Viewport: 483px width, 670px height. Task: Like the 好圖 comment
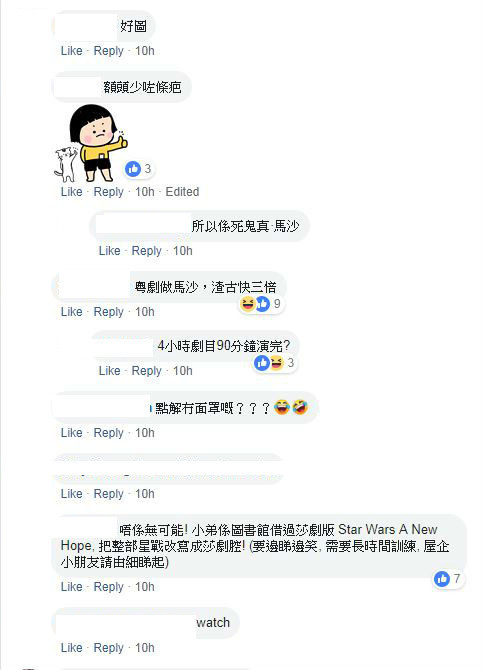(x=71, y=51)
